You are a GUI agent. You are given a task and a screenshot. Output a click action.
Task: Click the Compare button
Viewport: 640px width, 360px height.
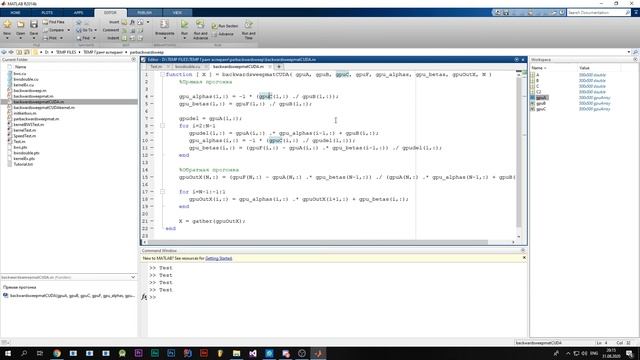coord(53,30)
